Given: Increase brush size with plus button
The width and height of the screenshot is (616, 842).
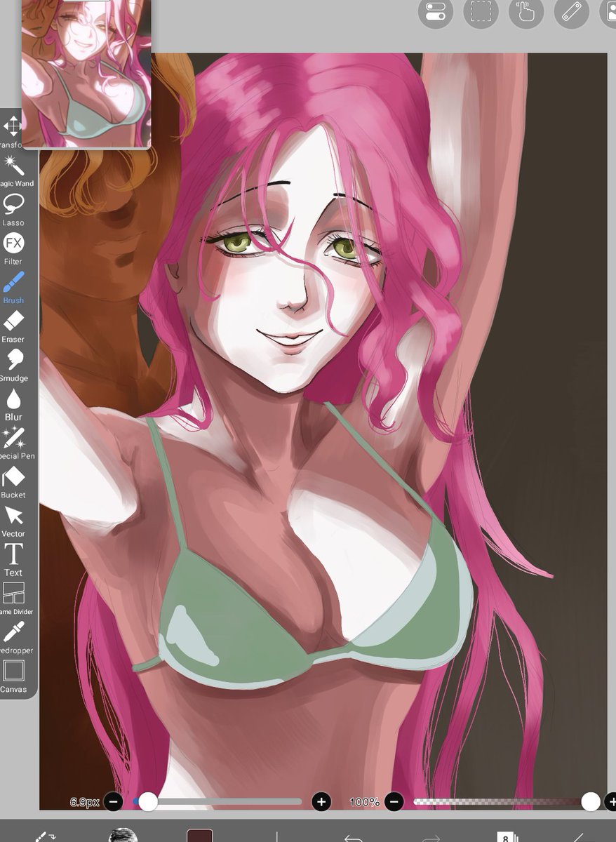Looking at the screenshot, I should (x=321, y=801).
